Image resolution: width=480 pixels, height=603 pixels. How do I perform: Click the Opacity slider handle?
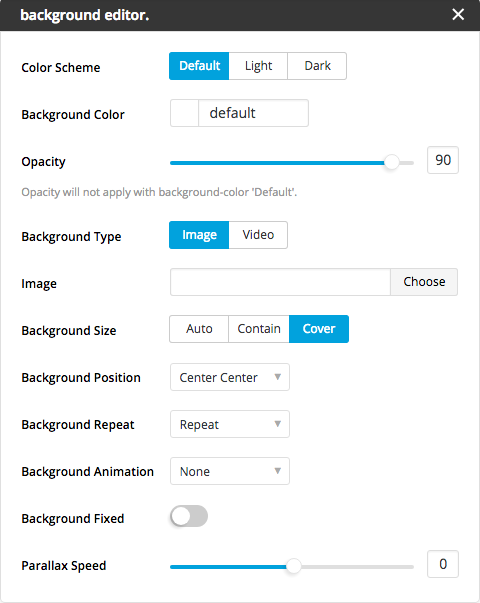pyautogui.click(x=392, y=162)
